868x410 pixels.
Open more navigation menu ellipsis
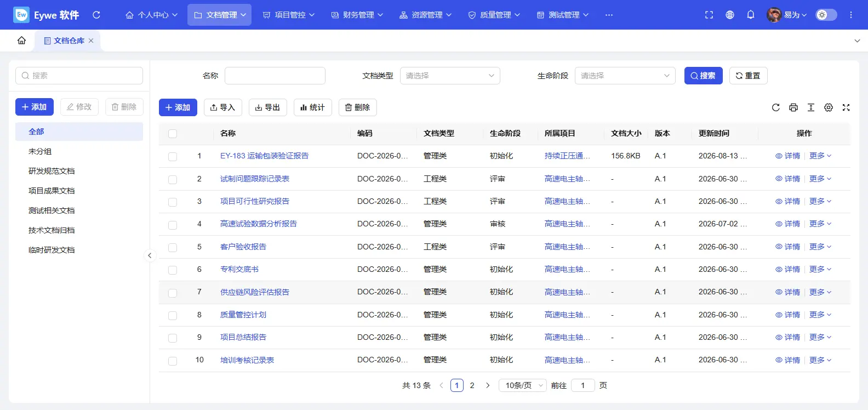pyautogui.click(x=609, y=15)
